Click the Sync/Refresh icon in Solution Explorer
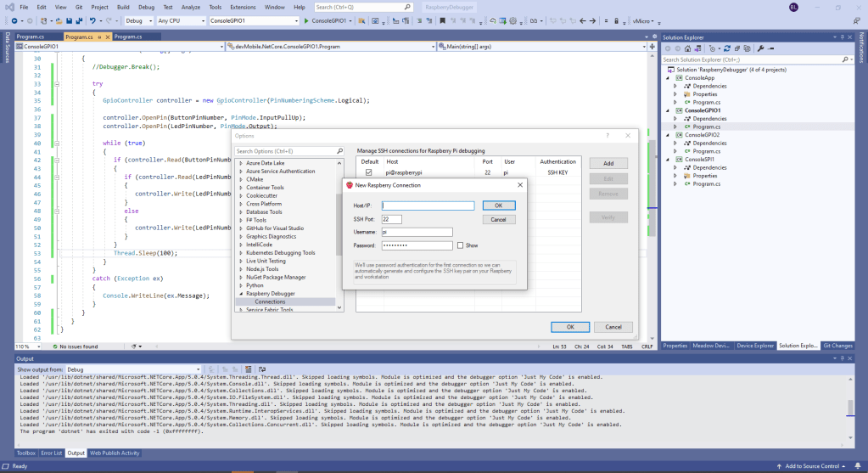Viewport: 868px width, 473px height. point(728,48)
